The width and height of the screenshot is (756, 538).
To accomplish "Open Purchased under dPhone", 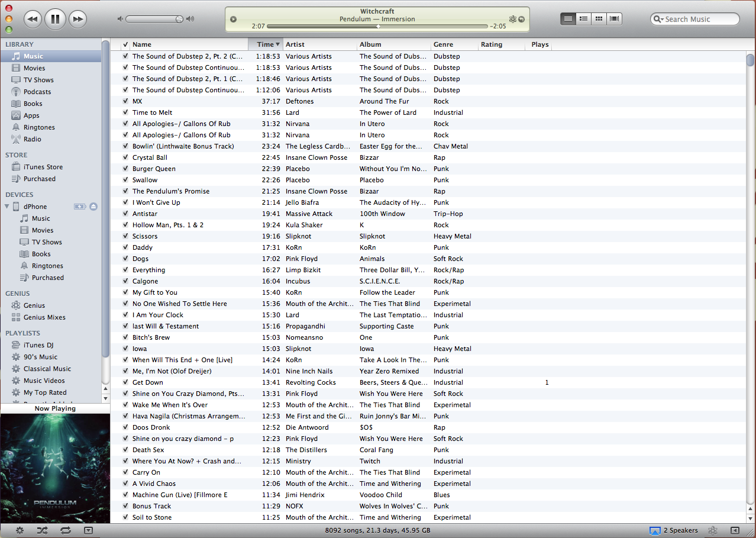I will [51, 278].
